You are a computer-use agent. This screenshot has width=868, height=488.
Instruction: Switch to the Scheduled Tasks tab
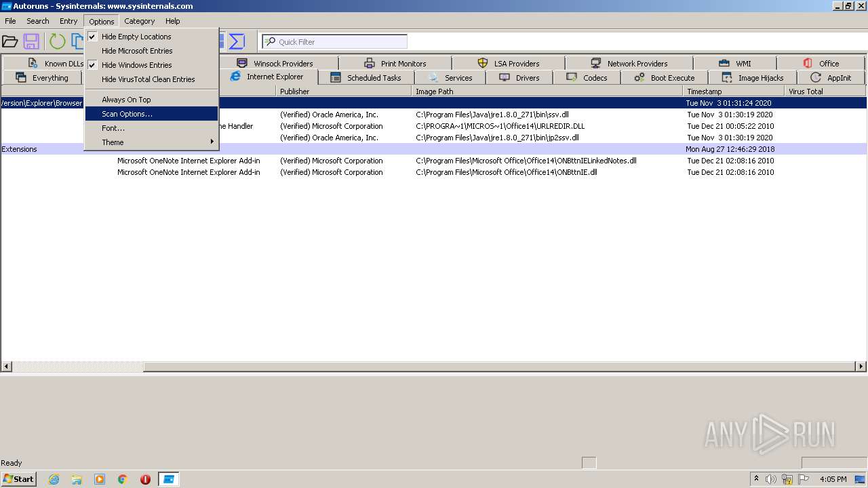point(366,78)
